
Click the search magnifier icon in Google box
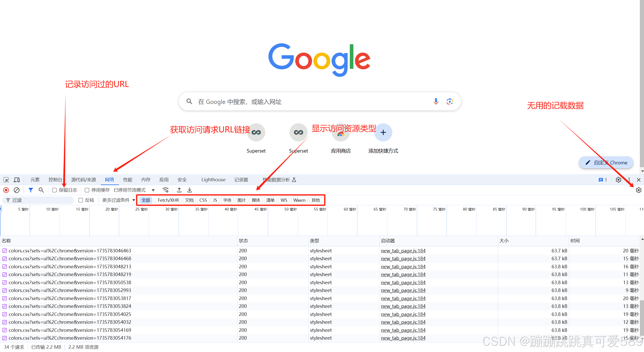189,101
